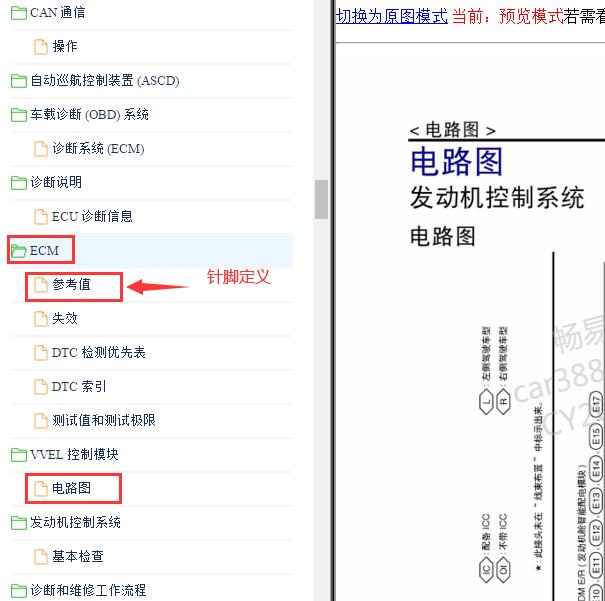Expand 发动机控制系统 folder in tree
605x601 pixels.
pos(75,522)
